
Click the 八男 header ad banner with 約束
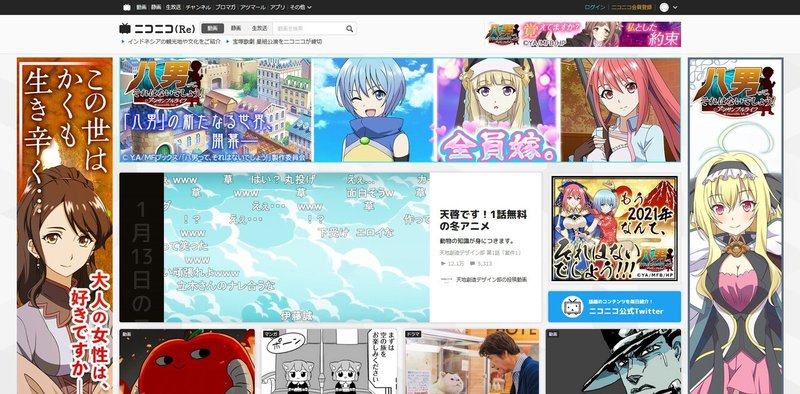tap(584, 34)
